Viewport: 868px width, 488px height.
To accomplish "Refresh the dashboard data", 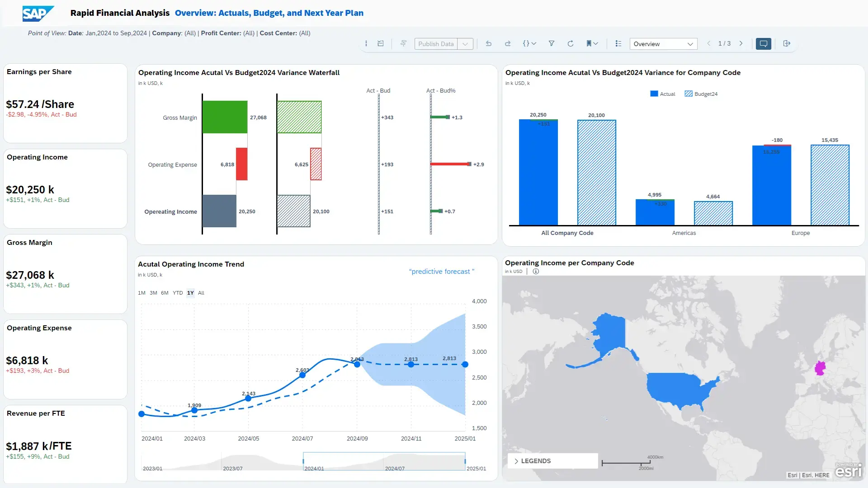I will click(x=571, y=43).
